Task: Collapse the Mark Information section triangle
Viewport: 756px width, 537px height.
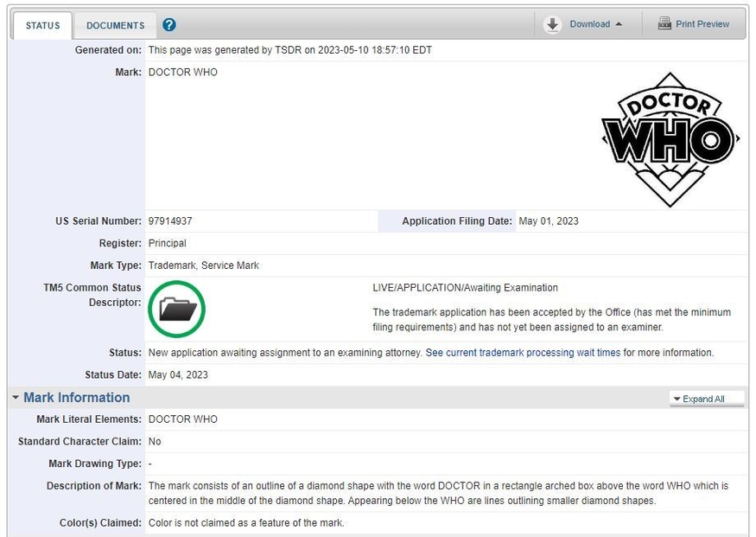Action: pyautogui.click(x=16, y=398)
